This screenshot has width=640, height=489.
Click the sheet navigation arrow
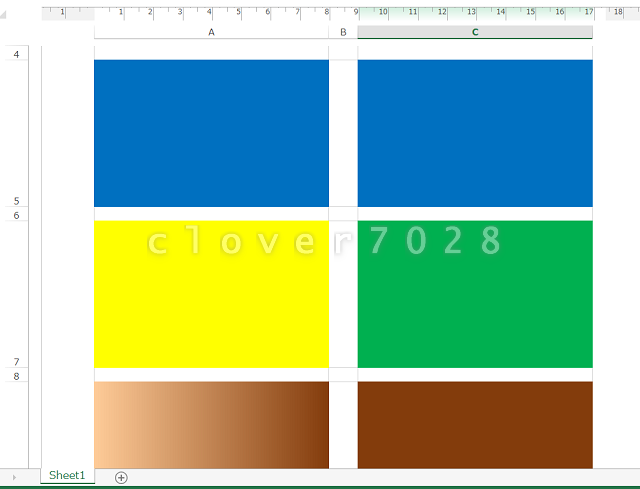coord(14,477)
